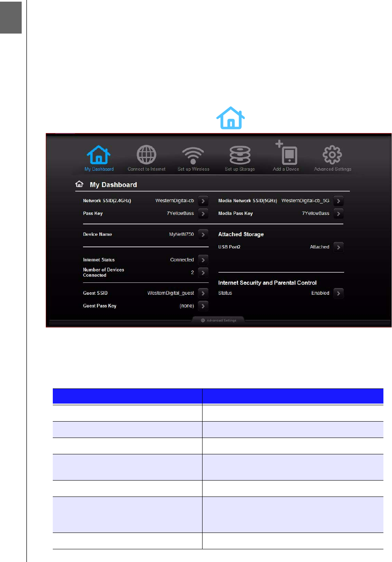Click the My Dashboard section heading
Image resolution: width=392 pixels, height=562 pixels.
point(113,185)
